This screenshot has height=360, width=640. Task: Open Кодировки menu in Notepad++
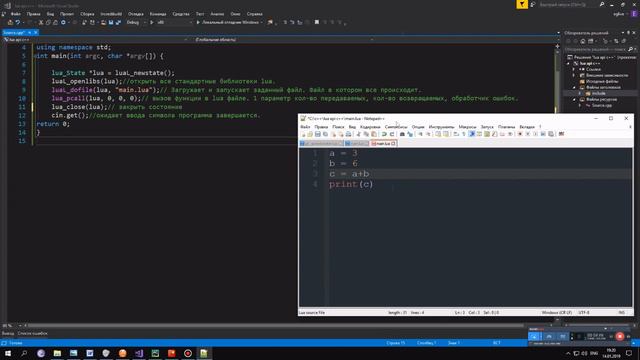pyautogui.click(x=370, y=127)
